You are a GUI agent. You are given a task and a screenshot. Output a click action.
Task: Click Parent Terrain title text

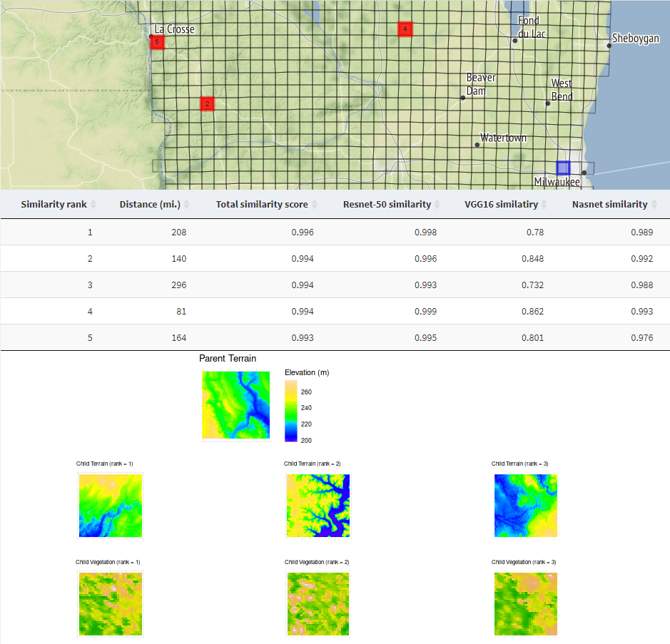coord(228,359)
